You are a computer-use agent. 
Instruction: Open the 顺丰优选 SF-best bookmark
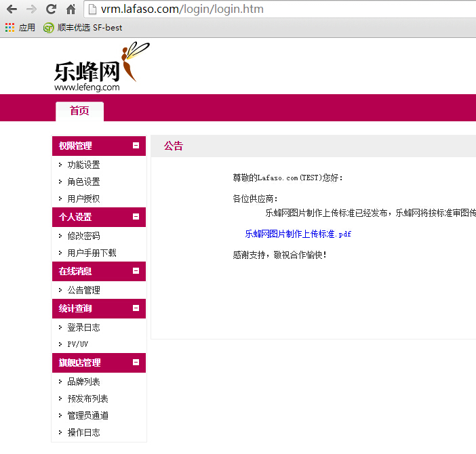tap(83, 28)
